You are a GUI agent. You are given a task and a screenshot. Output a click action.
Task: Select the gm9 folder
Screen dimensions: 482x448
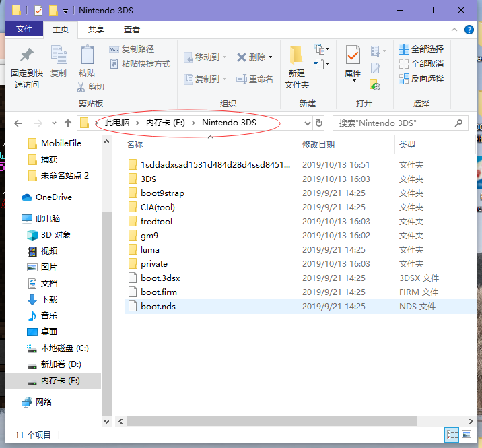point(149,236)
